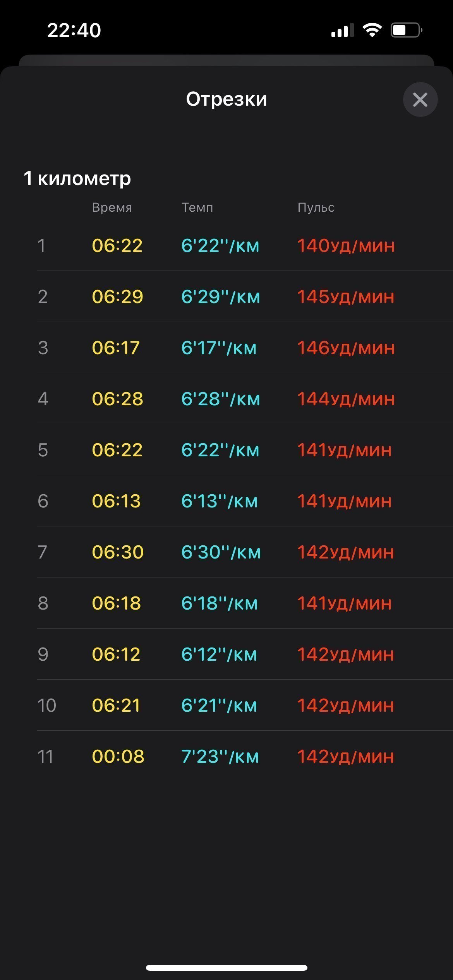The height and width of the screenshot is (980, 453).
Task: Select split 6 pace 6'13''/км
Action: (x=220, y=501)
